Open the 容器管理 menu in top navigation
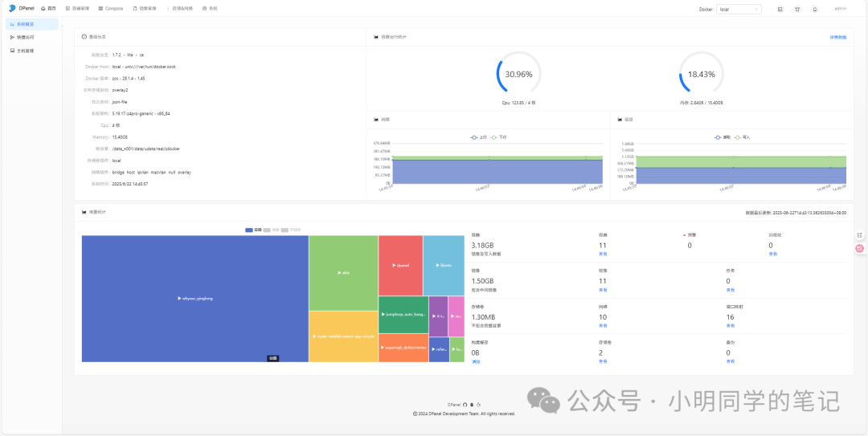This screenshot has height=436, width=868. click(77, 9)
